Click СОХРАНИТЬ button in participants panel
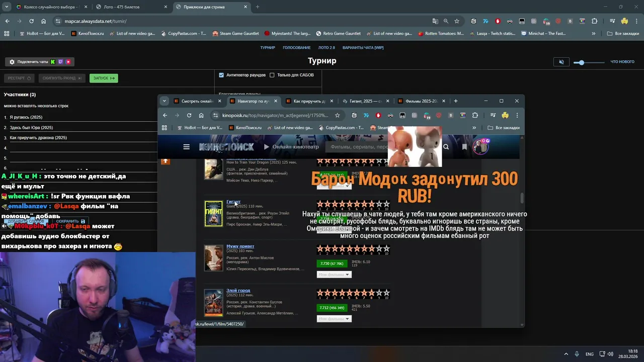The width and height of the screenshot is (644, 362). [x=70, y=221]
